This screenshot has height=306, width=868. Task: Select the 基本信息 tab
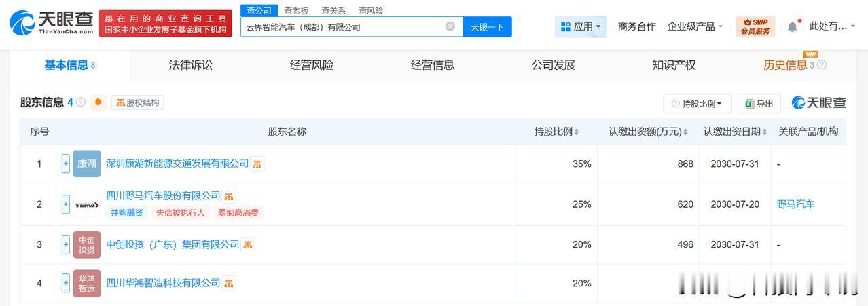(x=69, y=65)
